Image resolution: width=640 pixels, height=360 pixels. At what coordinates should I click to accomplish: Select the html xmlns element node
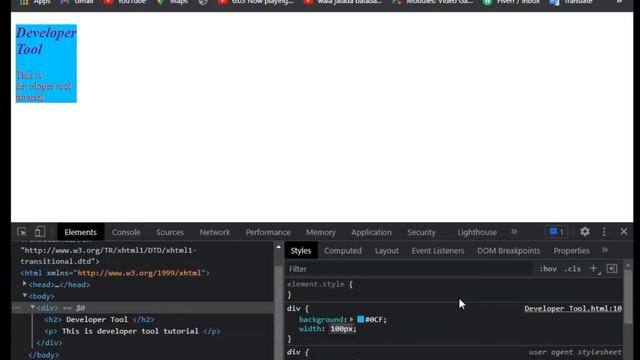(x=115, y=273)
